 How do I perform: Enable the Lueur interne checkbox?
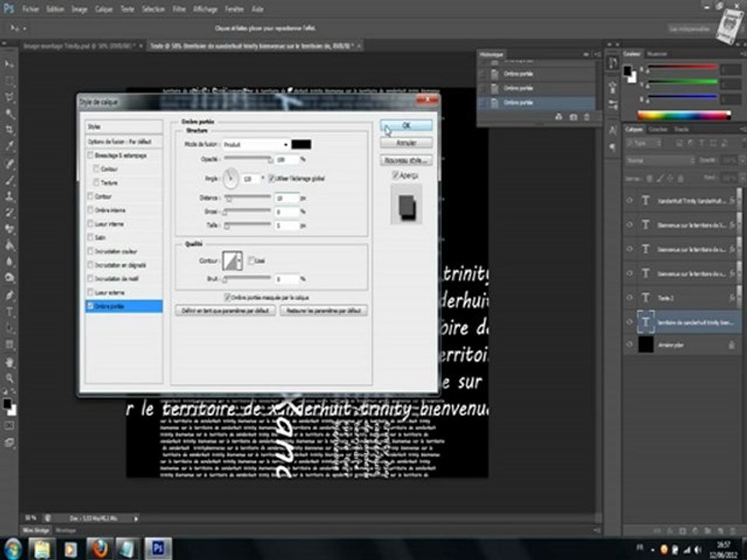pos(90,224)
